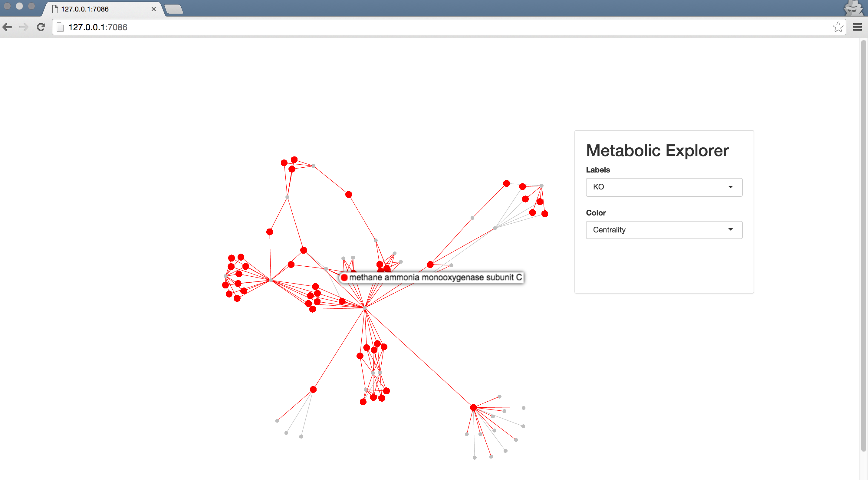The width and height of the screenshot is (868, 480).
Task: Click the browser forward arrow
Action: [24, 27]
